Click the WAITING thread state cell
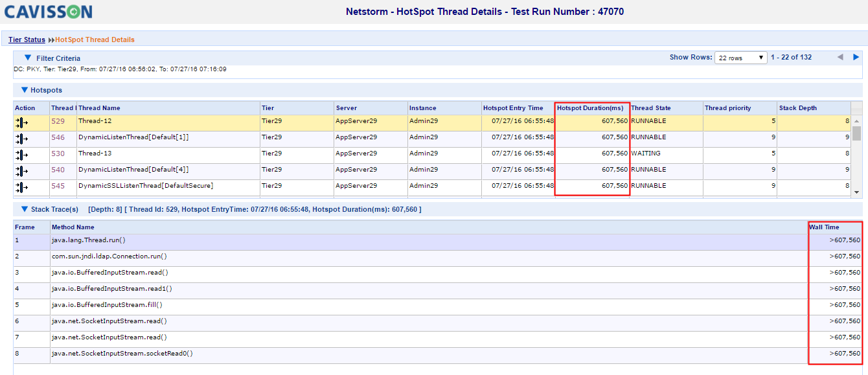Viewport: 868px width, 375px height. tap(646, 153)
